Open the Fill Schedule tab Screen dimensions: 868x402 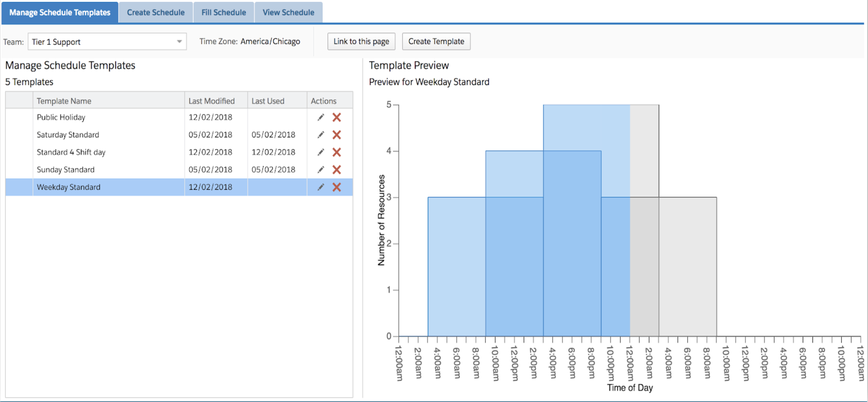224,13
